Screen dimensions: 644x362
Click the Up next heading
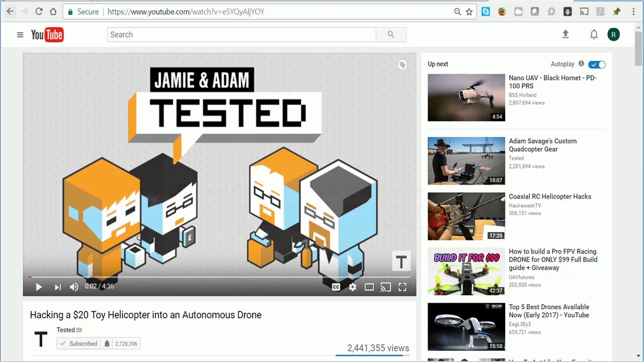(x=438, y=64)
